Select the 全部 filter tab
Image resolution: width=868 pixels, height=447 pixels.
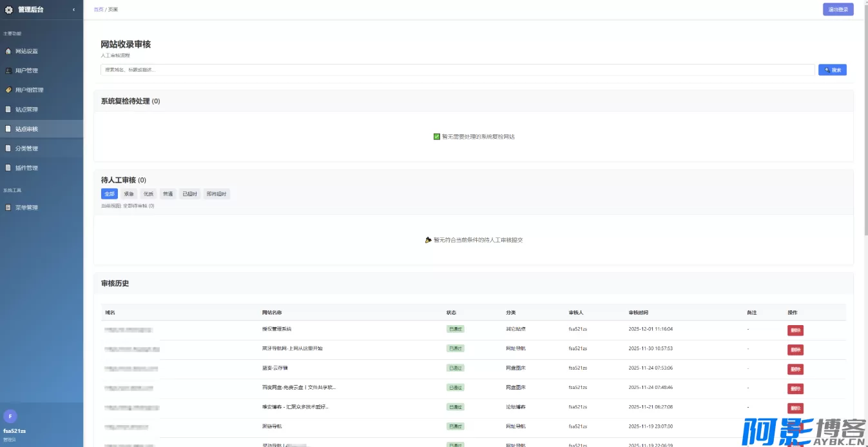click(x=109, y=194)
